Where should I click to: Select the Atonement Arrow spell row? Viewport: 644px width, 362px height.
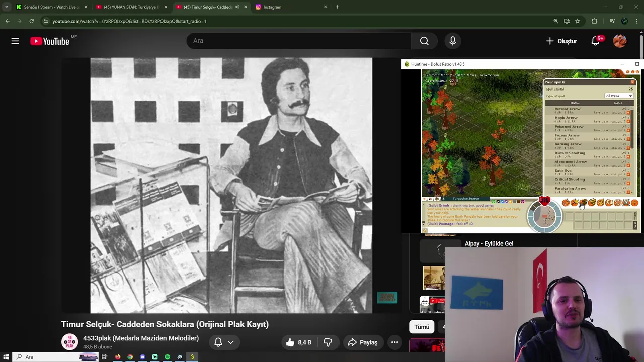pyautogui.click(x=589, y=163)
